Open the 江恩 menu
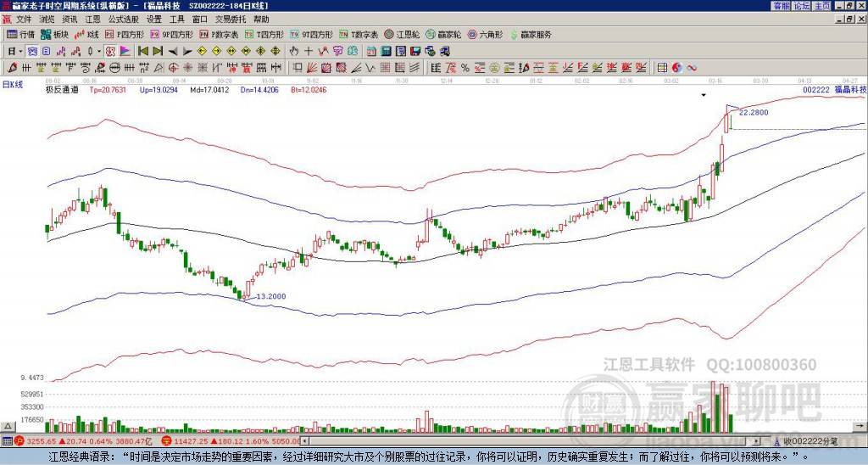 (x=92, y=20)
